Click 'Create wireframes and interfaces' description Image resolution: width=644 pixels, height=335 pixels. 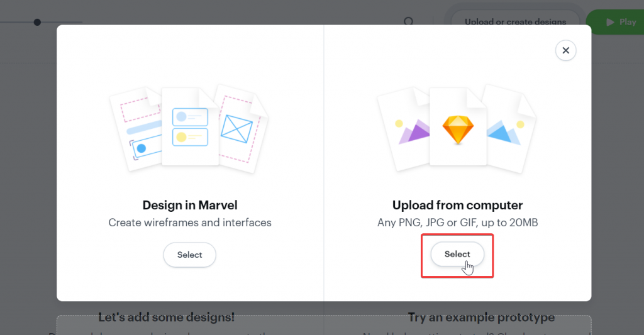189,222
